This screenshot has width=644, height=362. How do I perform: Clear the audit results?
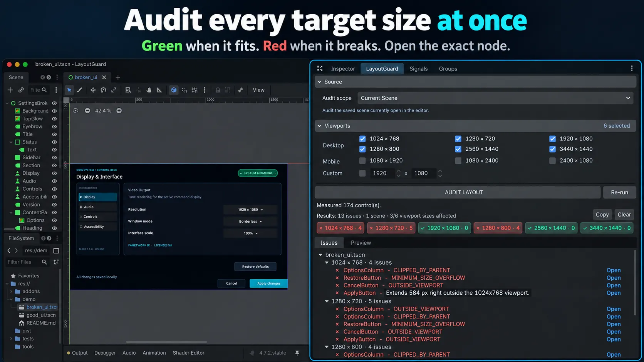point(624,215)
